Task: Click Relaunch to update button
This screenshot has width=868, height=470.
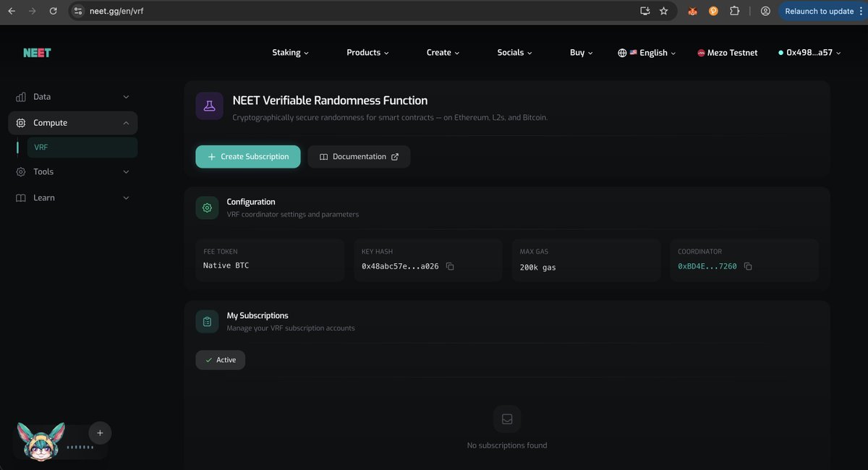Action: [819, 11]
